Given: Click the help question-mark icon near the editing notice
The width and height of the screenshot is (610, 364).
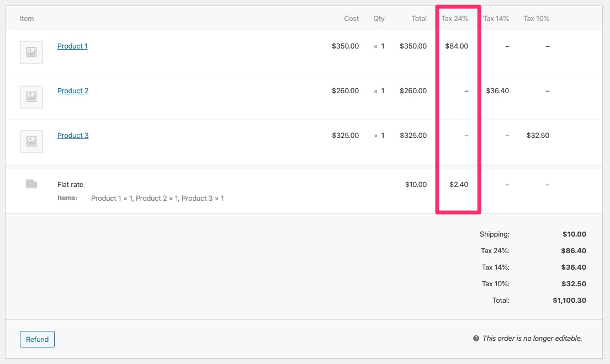Looking at the screenshot, I should pyautogui.click(x=476, y=338).
